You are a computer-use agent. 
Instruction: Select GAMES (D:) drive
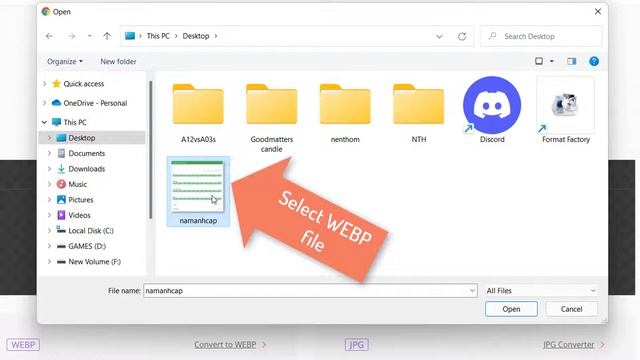(x=87, y=247)
